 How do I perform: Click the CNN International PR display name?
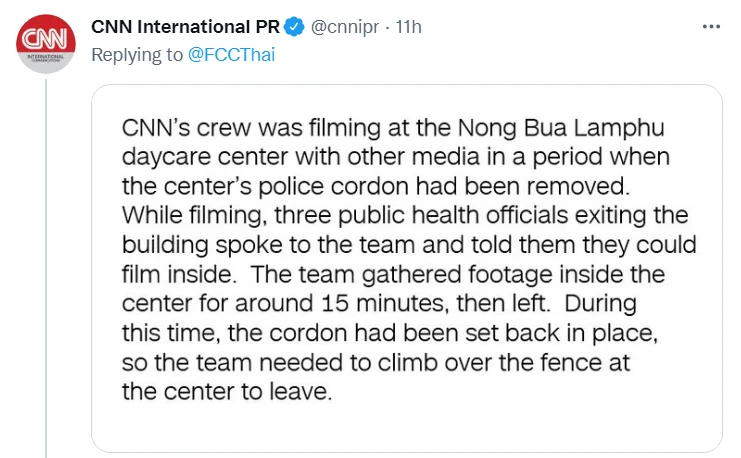pyautogui.click(x=185, y=27)
